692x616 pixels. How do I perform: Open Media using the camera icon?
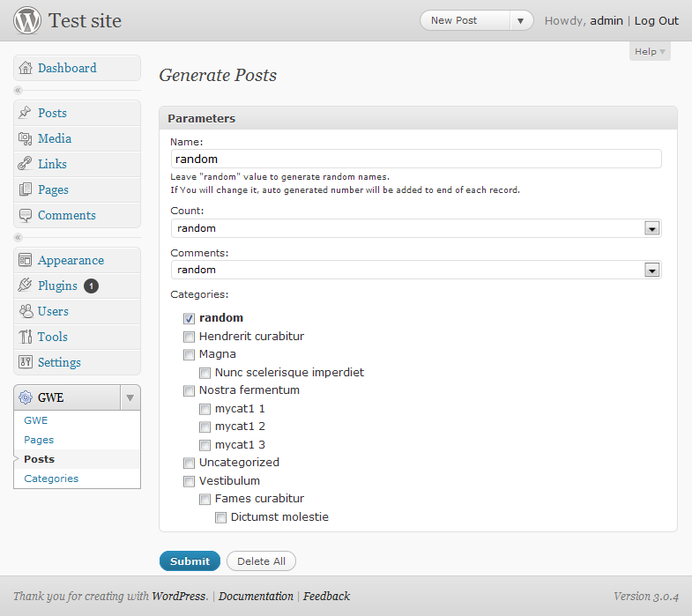pyautogui.click(x=26, y=138)
